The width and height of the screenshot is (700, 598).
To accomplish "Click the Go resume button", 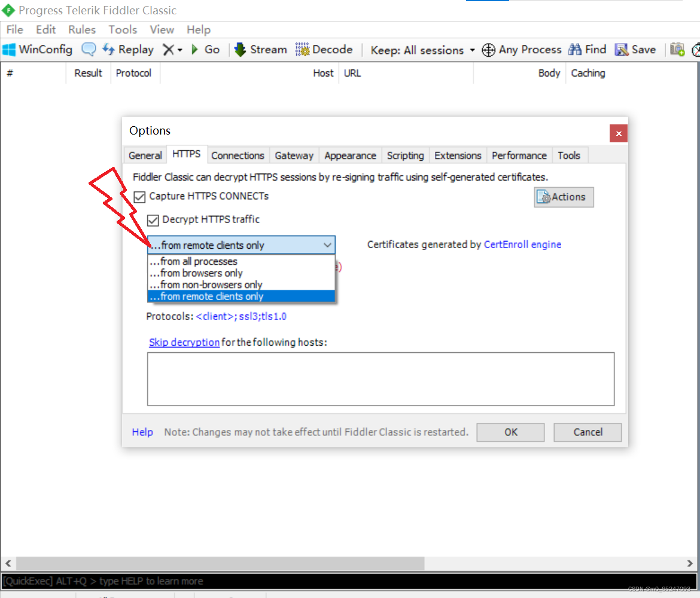I will click(205, 50).
